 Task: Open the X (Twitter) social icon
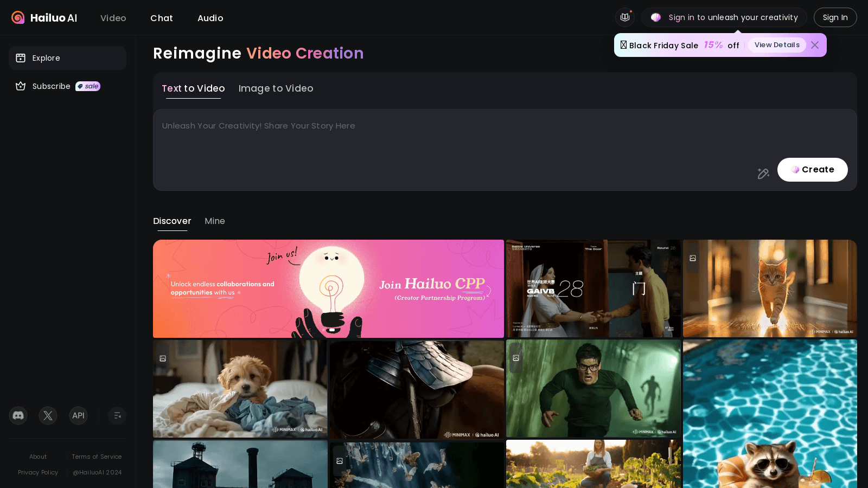pos(48,416)
